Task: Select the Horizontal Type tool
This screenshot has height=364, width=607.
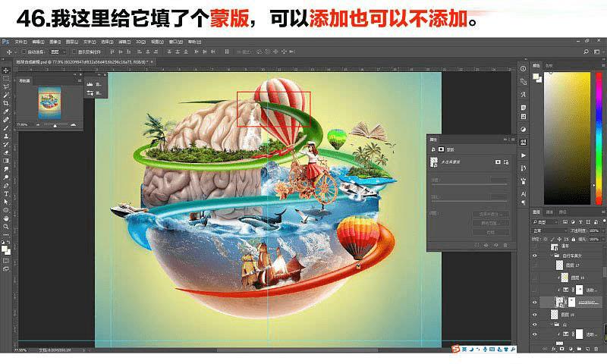Action: click(6, 193)
